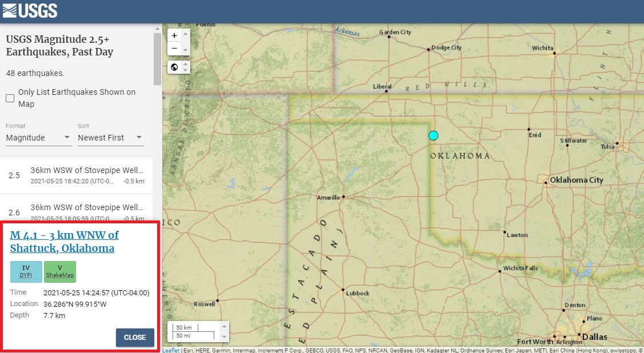Image resolution: width=644 pixels, height=353 pixels.
Task: Click the earthquake list vertical scrollbar
Action: click(157, 58)
